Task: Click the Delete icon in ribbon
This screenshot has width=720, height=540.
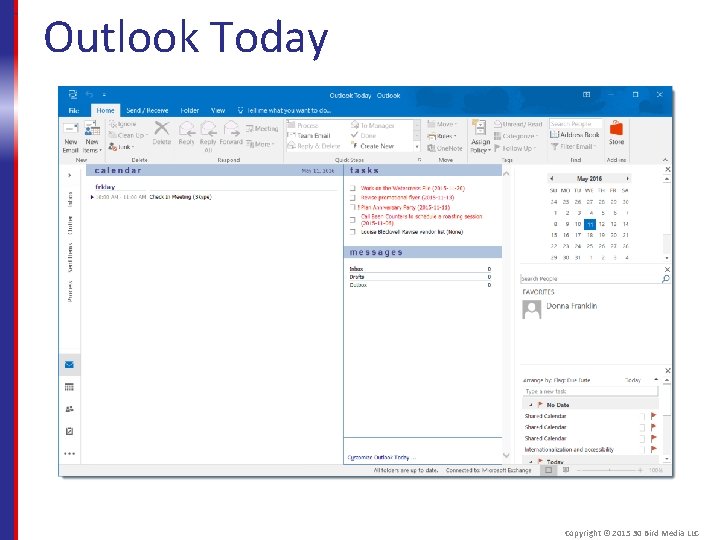Action: tap(162, 133)
